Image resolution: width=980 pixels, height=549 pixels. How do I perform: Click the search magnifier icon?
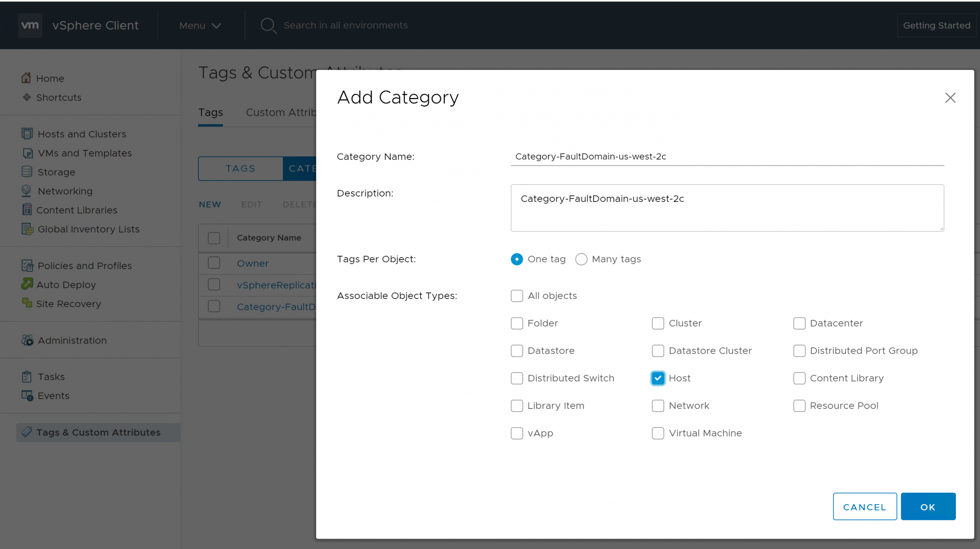click(268, 26)
